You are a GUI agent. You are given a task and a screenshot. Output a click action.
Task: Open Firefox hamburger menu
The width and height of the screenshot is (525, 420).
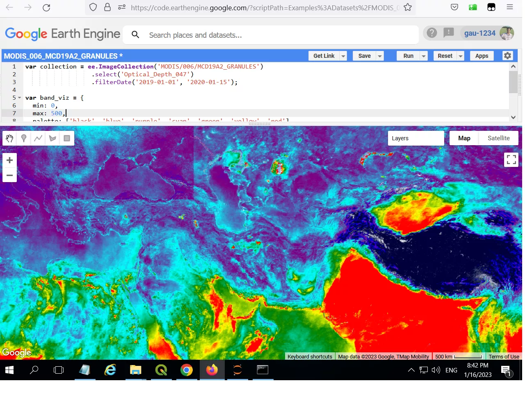510,7
